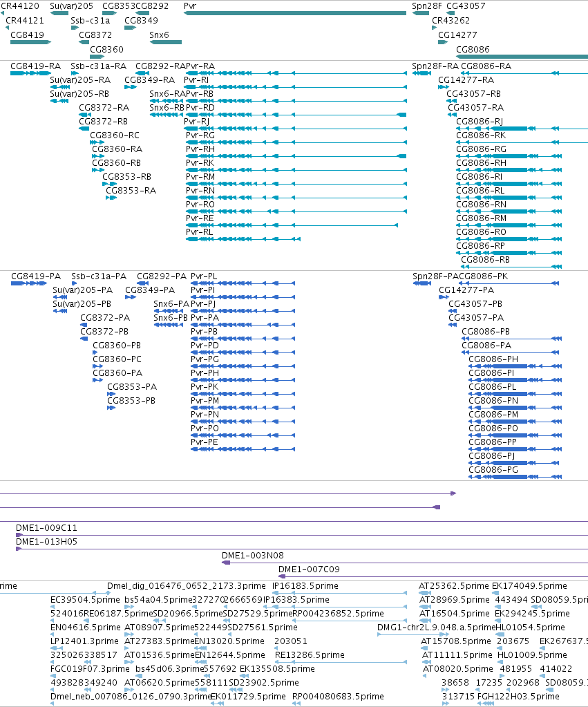This screenshot has width=588, height=707.
Task: Click transcript label CG8353-RB
Action: pyautogui.click(x=126, y=177)
